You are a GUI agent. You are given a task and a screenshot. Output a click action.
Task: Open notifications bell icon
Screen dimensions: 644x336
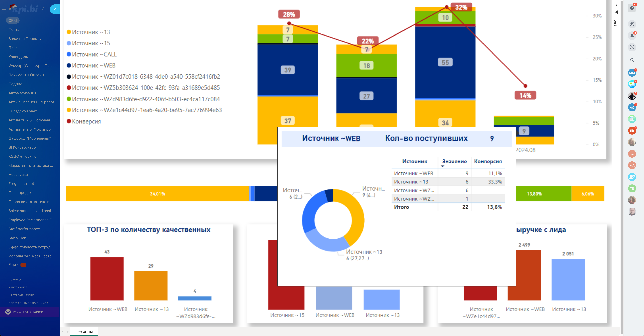pyautogui.click(x=632, y=36)
